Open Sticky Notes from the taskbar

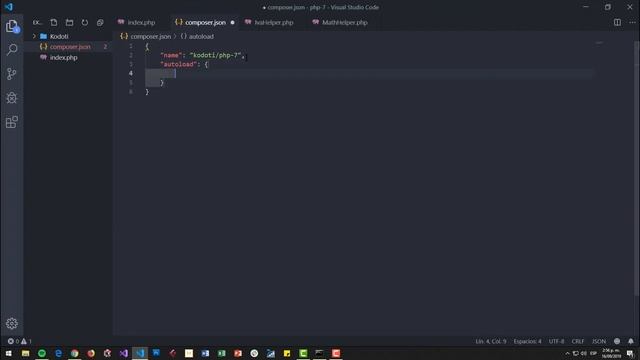[x=287, y=353]
